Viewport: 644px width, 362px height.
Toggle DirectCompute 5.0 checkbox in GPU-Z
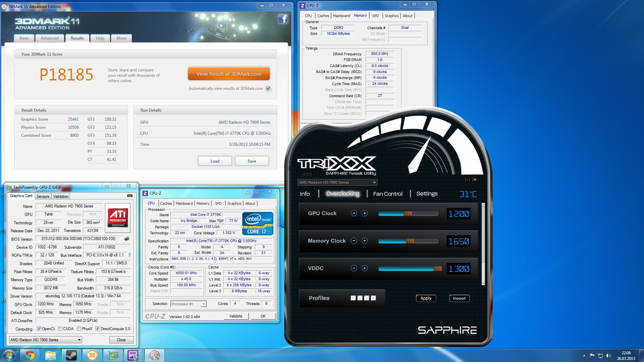97,329
